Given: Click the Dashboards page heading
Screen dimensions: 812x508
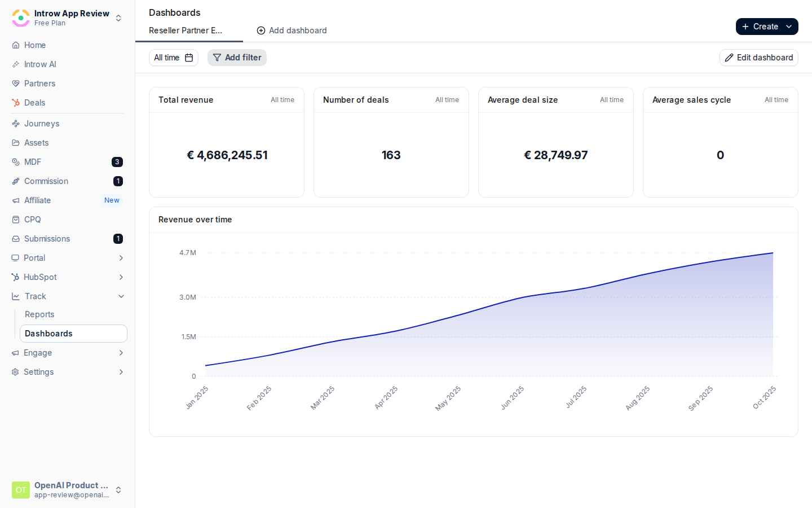Looking at the screenshot, I should tap(175, 12).
